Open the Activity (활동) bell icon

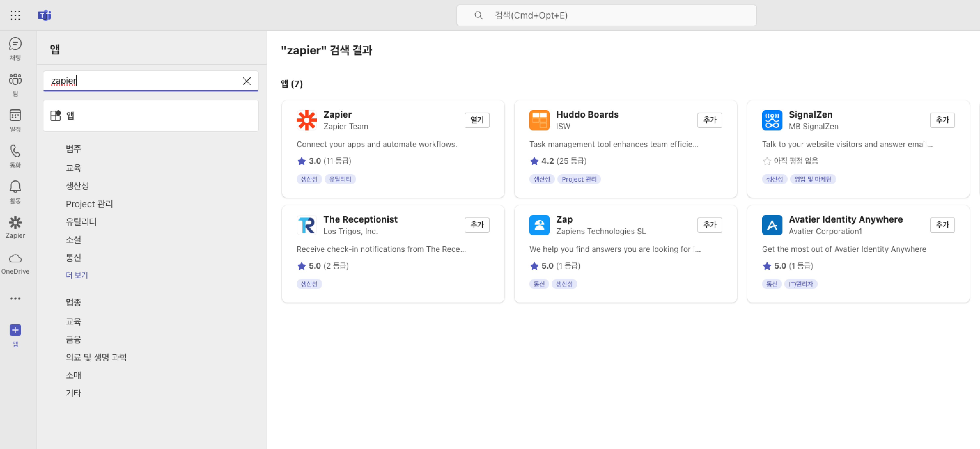(15, 191)
